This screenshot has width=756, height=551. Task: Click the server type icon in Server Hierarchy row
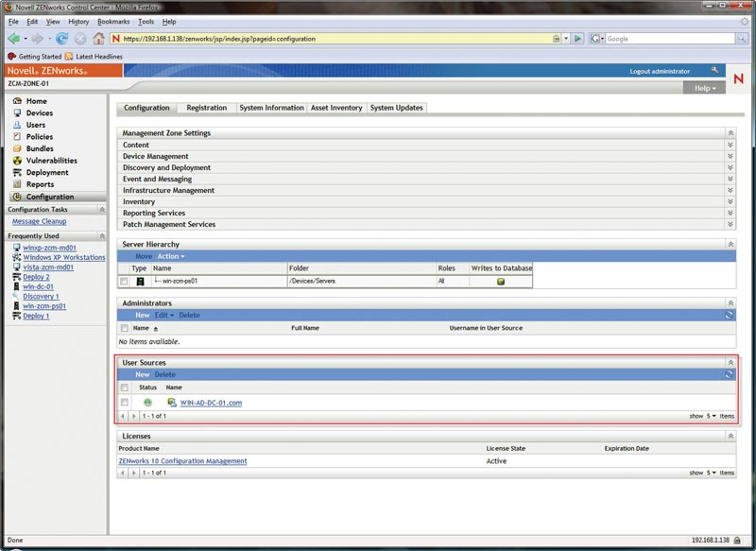pos(140,282)
